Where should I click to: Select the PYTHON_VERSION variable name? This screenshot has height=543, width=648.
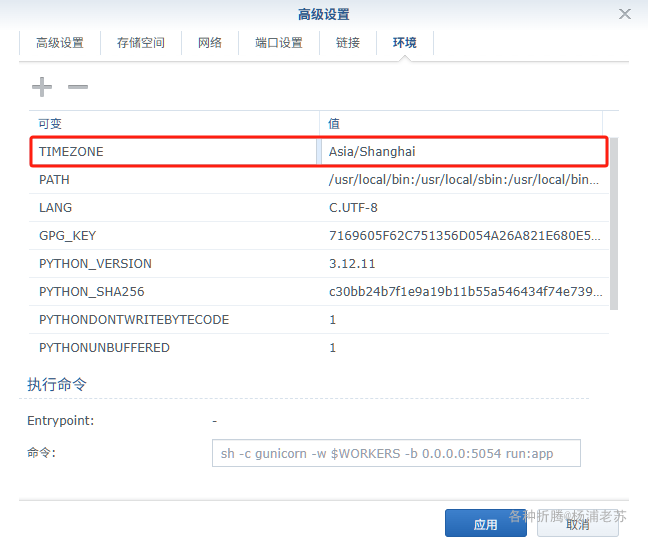pyautogui.click(x=95, y=264)
